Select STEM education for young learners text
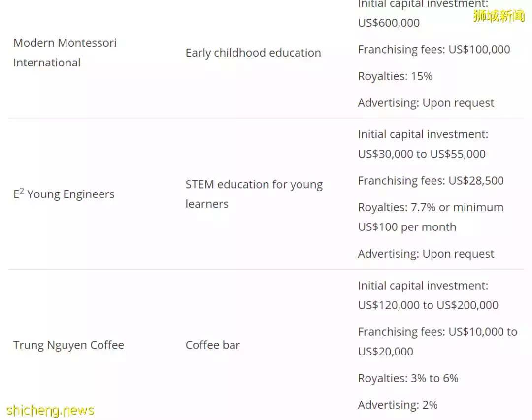 [x=254, y=194]
